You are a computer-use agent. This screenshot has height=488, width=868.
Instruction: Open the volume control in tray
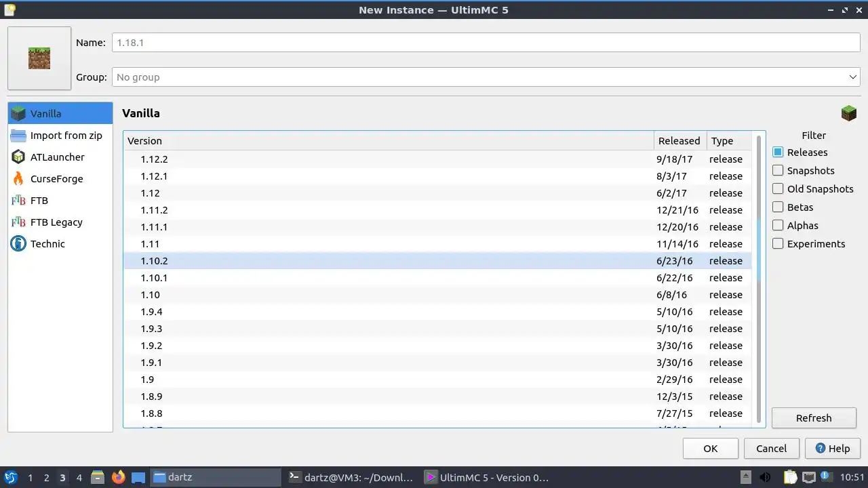[x=765, y=477]
